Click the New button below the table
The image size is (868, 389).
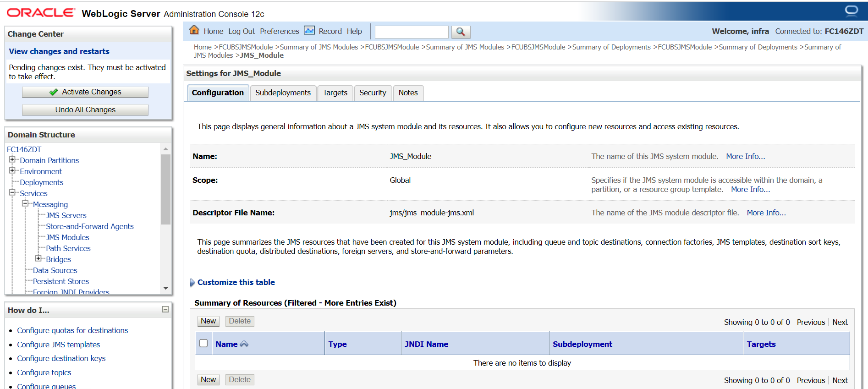pos(209,380)
